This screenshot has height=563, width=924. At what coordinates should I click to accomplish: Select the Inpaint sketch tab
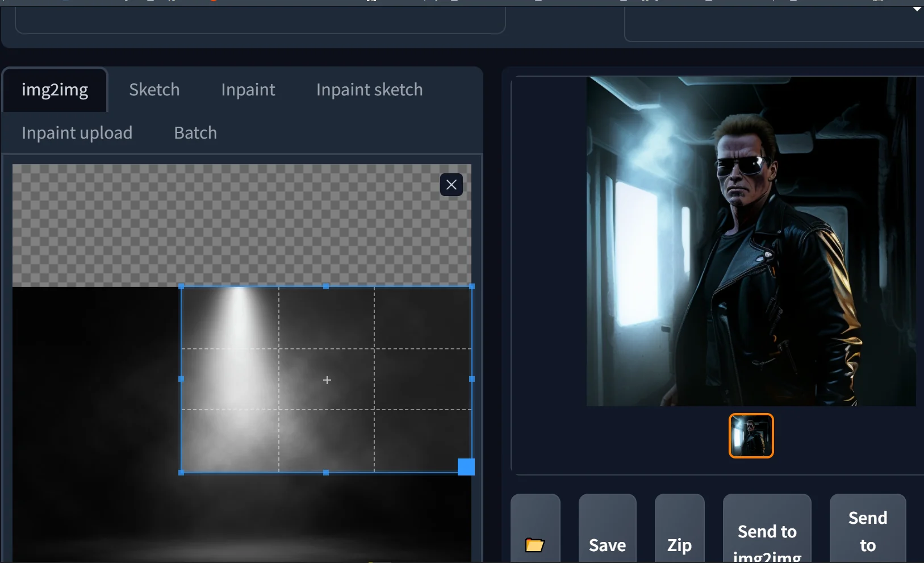(369, 90)
